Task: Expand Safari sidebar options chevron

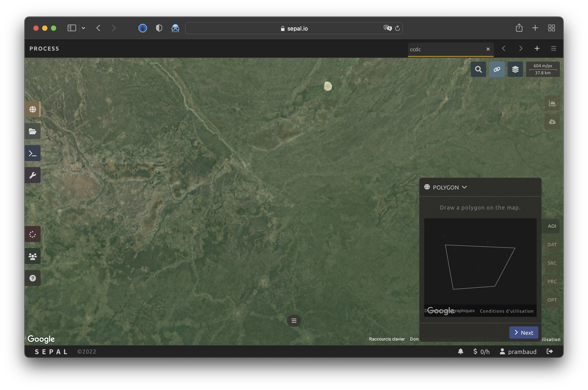Action: coord(83,28)
